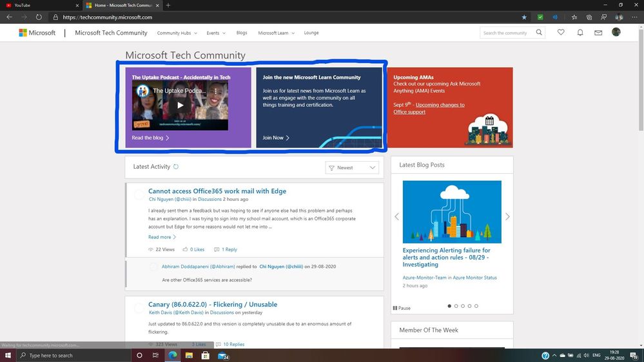Image resolution: width=644 pixels, height=362 pixels.
Task: Open the collections icon in toolbar
Action: tap(589, 17)
